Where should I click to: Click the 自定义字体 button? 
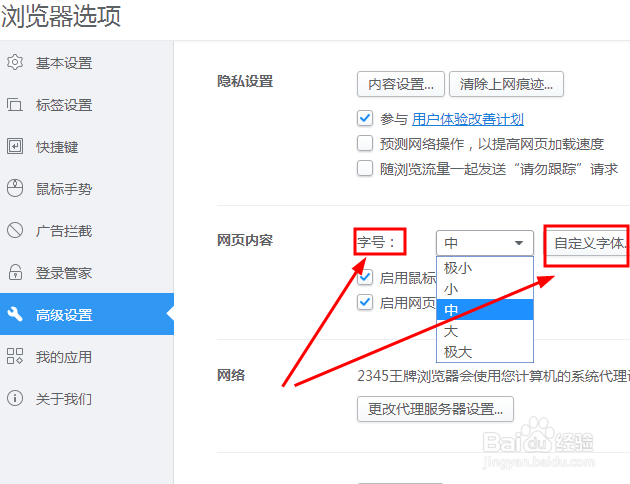pyautogui.click(x=589, y=243)
